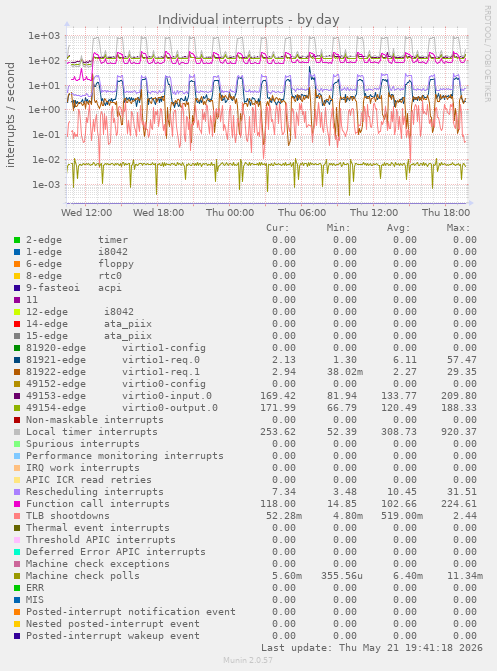Click the Wed 18:00 time axis label
Image resolution: width=497 pixels, height=671 pixels.
tap(158, 213)
